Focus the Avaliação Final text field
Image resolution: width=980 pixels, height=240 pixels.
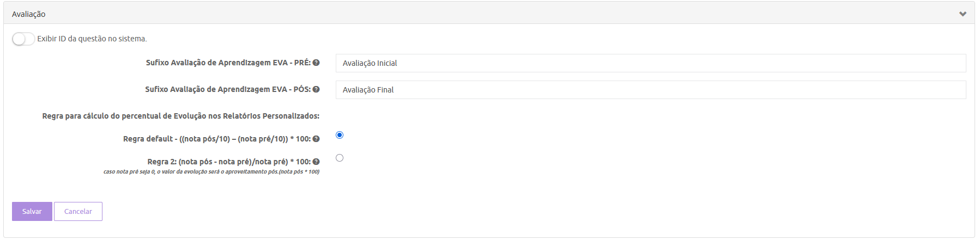click(x=650, y=90)
